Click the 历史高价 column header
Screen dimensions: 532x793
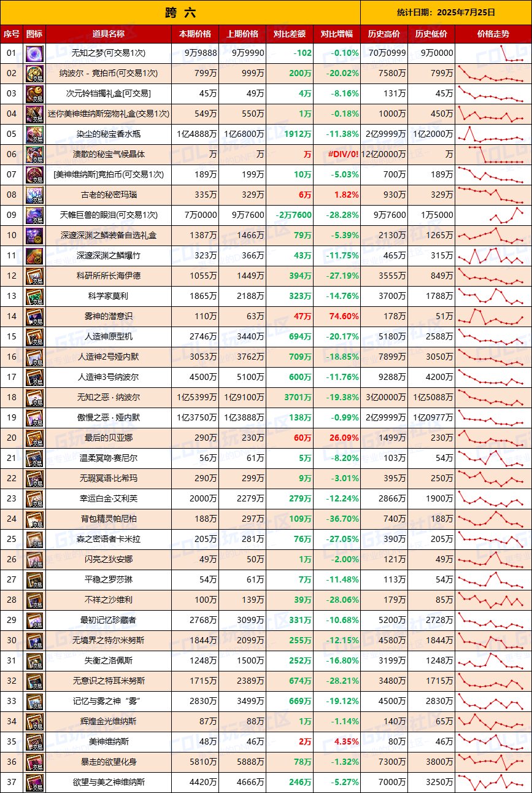[x=384, y=34]
